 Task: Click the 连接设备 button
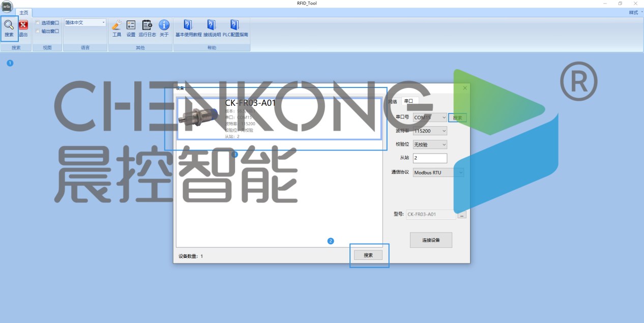click(431, 240)
